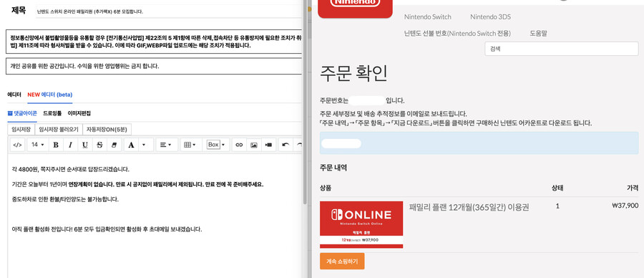Apply the font color A button

(131, 145)
